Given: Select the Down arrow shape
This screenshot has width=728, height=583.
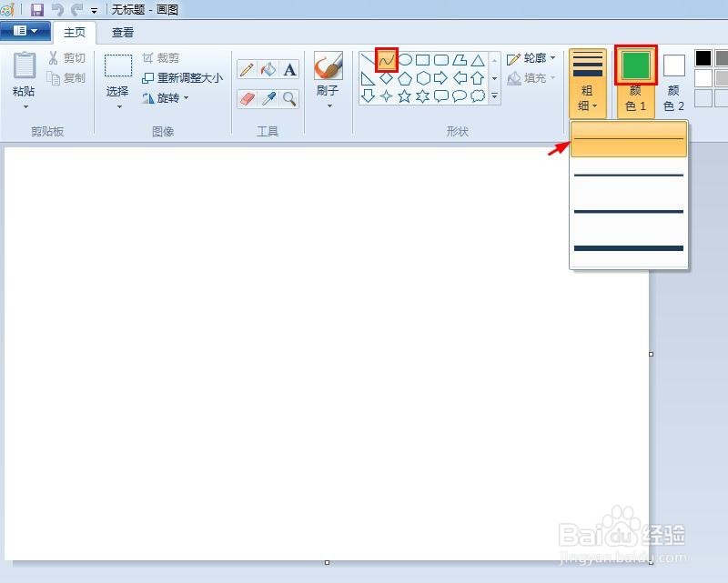Looking at the screenshot, I should click(x=368, y=96).
